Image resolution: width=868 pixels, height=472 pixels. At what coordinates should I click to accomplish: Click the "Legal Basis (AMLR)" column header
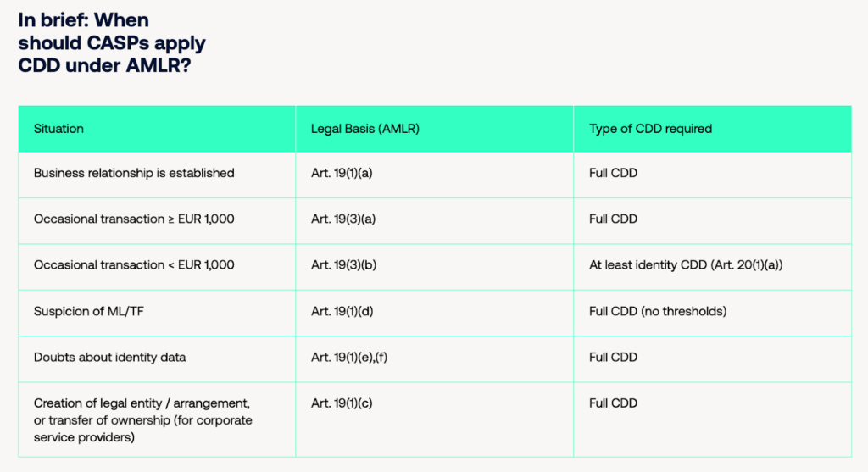[365, 129]
